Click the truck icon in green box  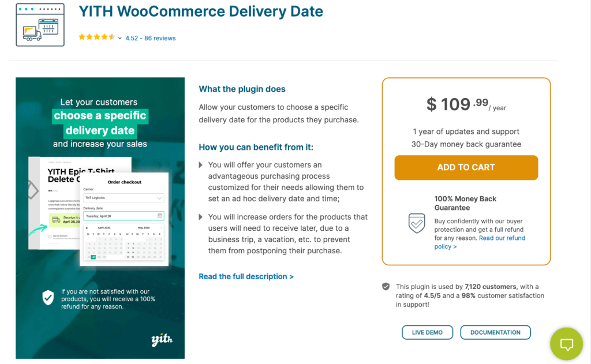56,219
